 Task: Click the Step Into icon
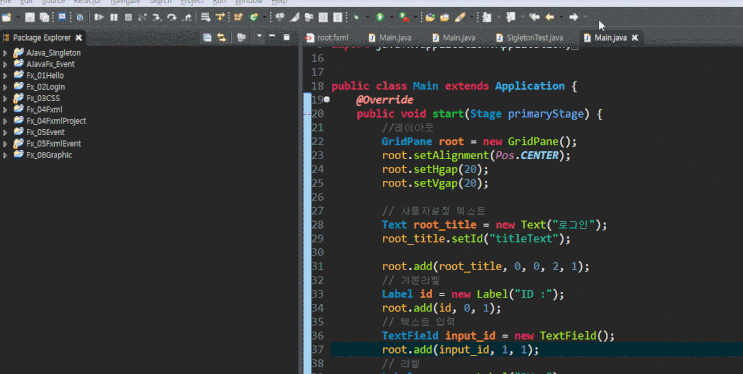click(x=157, y=18)
